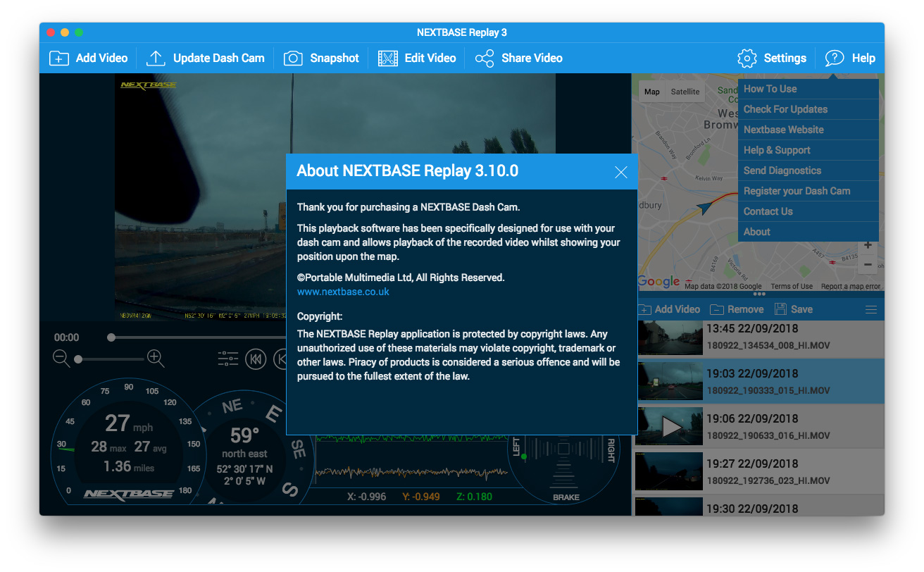
Task: Choose How To Use in Help menu
Action: click(x=808, y=89)
